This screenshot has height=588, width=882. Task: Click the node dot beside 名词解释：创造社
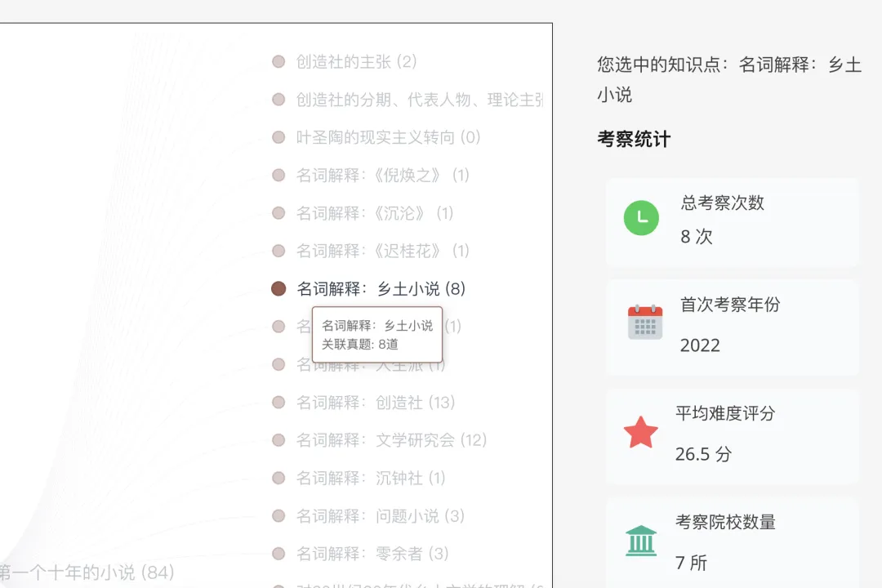278,403
